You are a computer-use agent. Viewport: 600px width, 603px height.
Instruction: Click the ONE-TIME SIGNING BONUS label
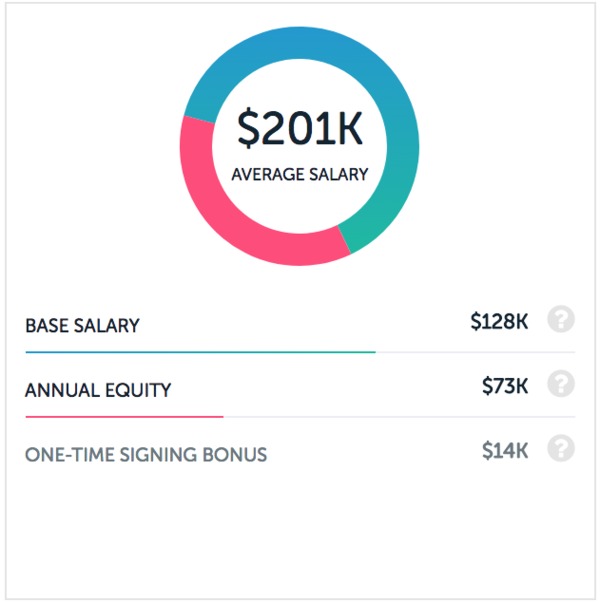pos(146,455)
